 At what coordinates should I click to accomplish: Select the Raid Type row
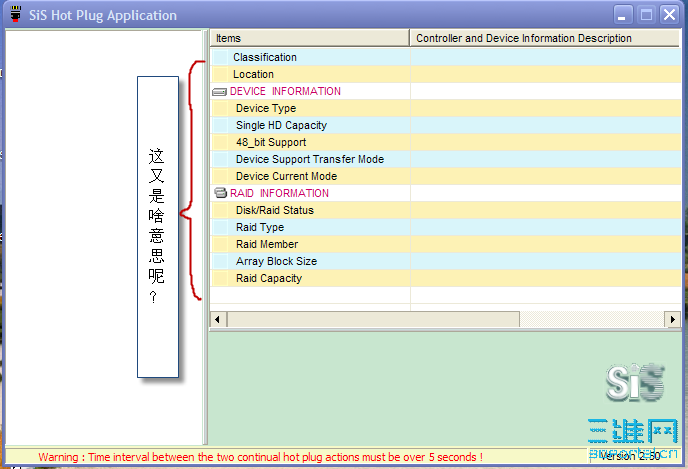pyautogui.click(x=446, y=227)
